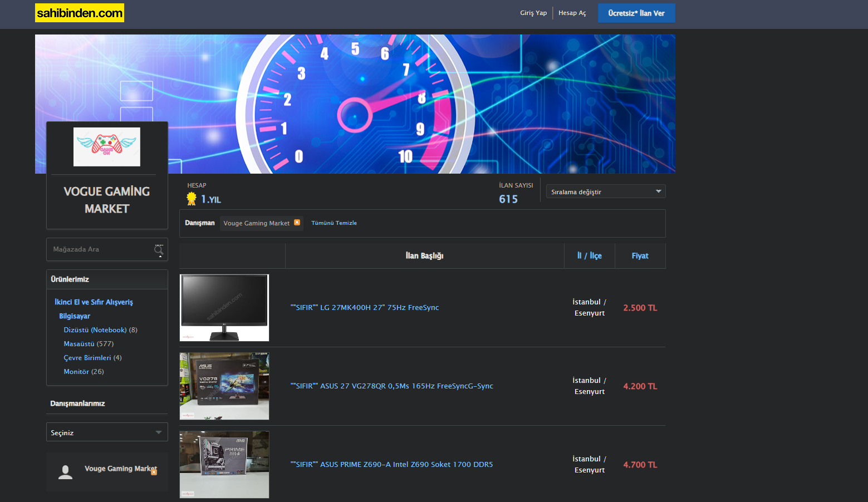The height and width of the screenshot is (502, 868).
Task: Click Hesap Aç to create an account
Action: [x=572, y=13]
